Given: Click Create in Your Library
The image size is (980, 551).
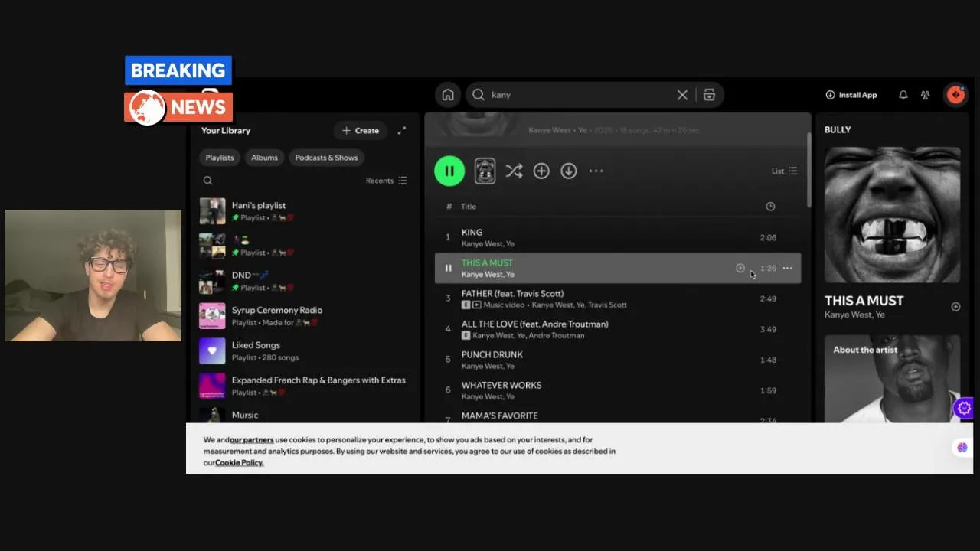Looking at the screenshot, I should [361, 131].
